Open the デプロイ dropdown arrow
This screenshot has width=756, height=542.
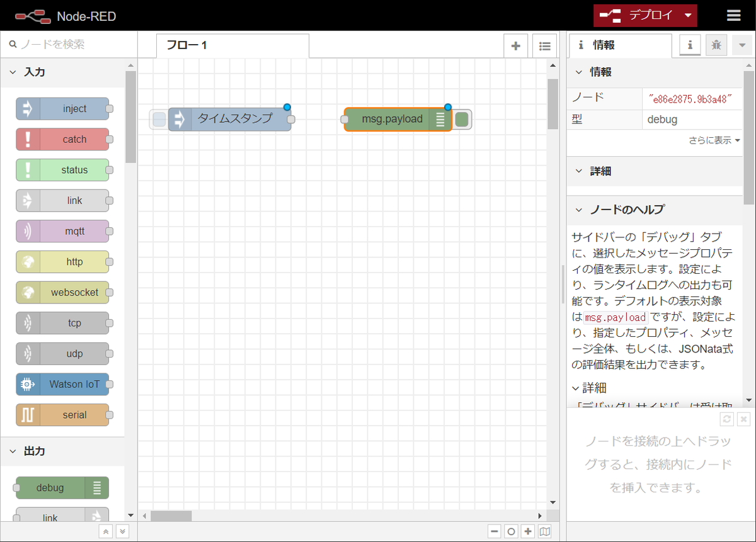[687, 15]
